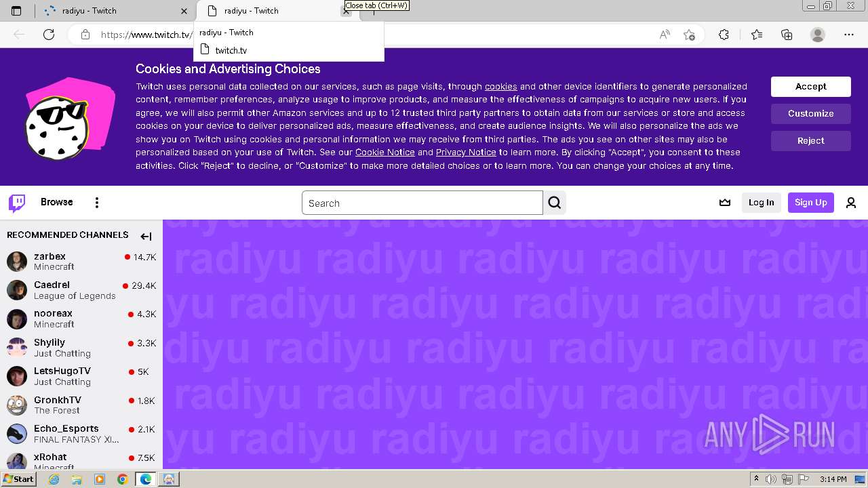Click the taskbar clock 3:14 PM
This screenshot has height=488, width=868.
click(833, 479)
